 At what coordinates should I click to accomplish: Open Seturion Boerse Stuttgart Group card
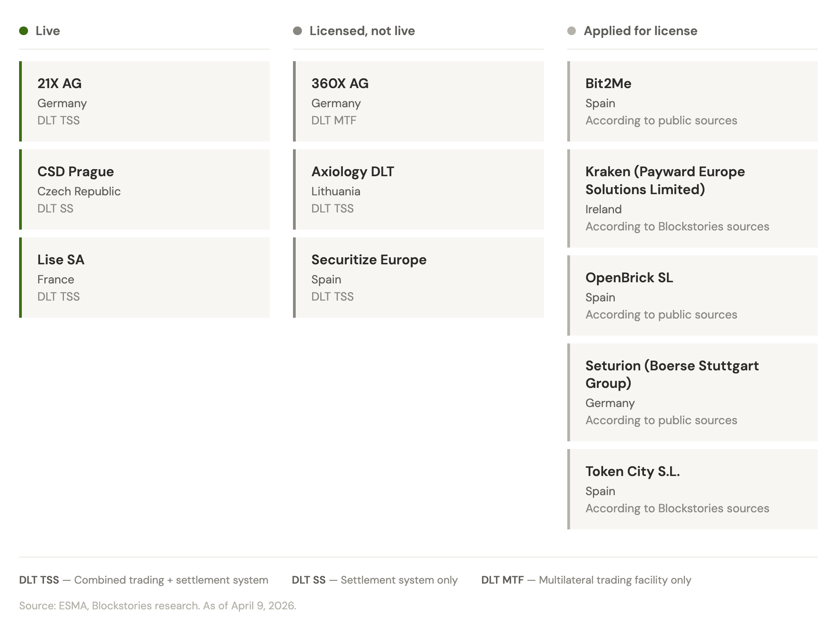coord(692,392)
